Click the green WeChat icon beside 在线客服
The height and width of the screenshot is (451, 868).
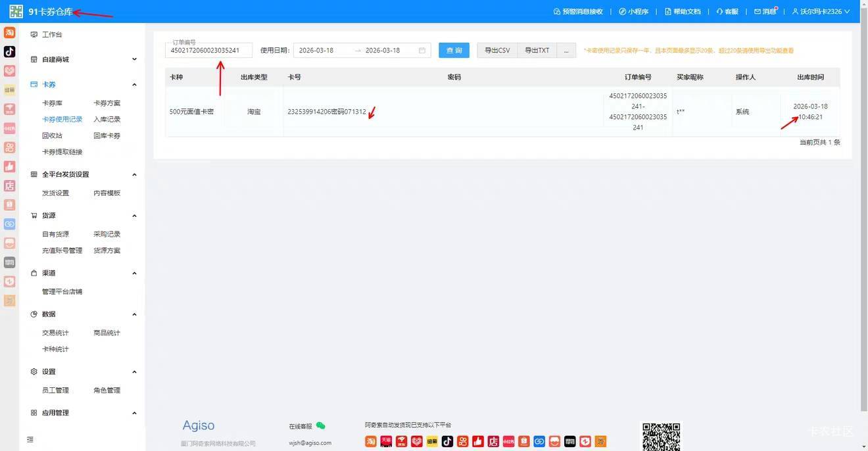321,426
